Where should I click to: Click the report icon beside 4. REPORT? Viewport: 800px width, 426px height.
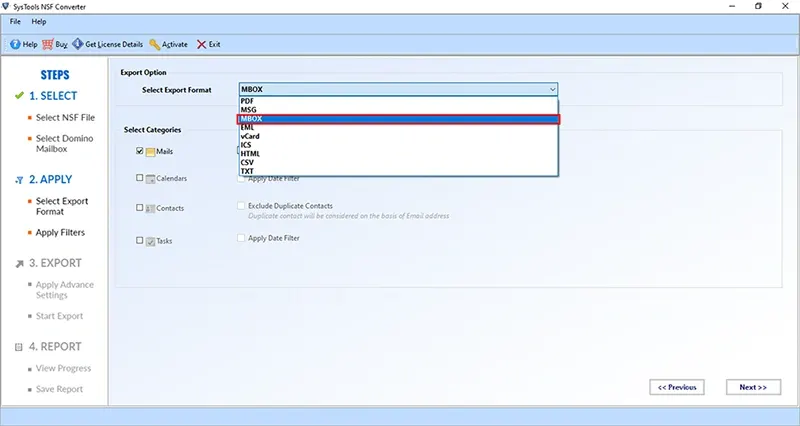pos(19,347)
